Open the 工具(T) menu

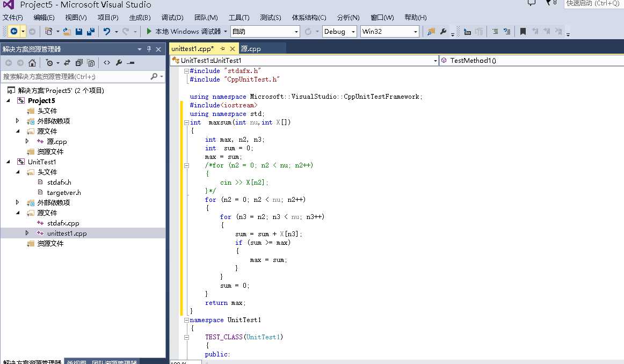pos(239,18)
